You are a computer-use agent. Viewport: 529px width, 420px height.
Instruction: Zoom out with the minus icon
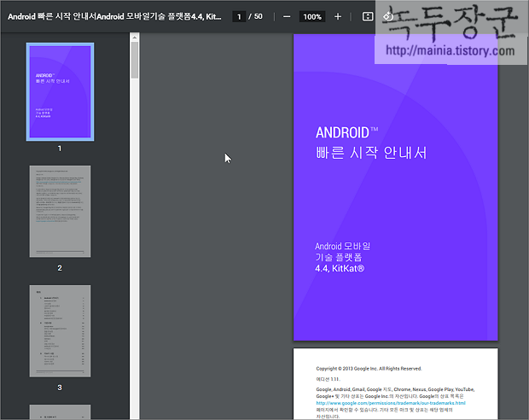[287, 16]
